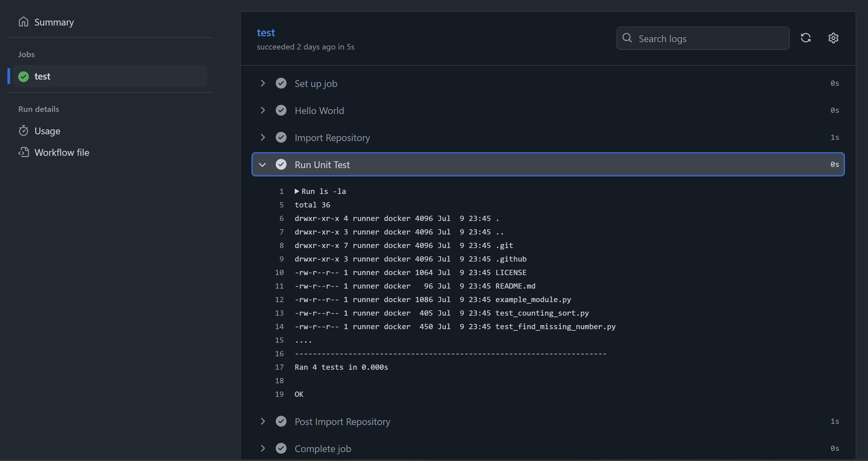This screenshot has height=461, width=868.
Task: Expand the Complete job step chevron
Action: (x=263, y=448)
